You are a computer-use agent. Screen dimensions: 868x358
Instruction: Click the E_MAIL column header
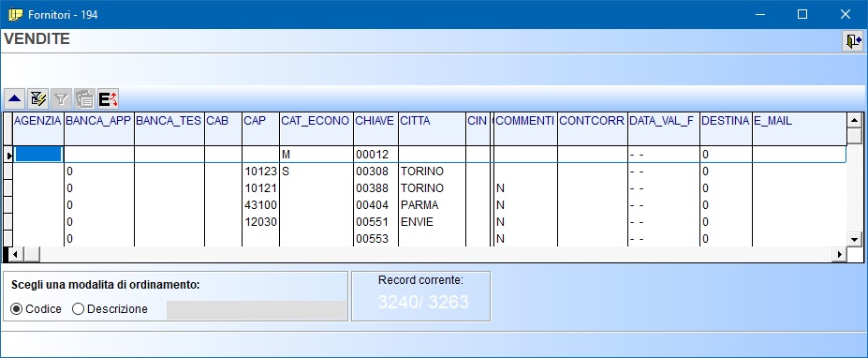coord(800,128)
